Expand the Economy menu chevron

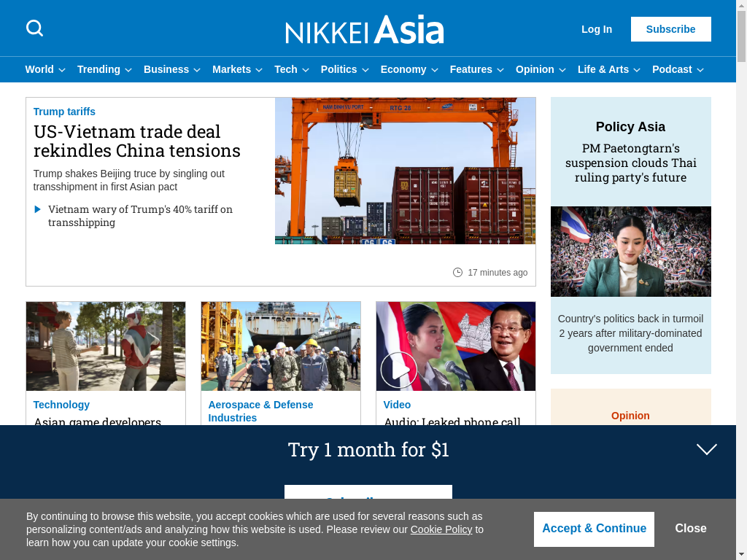point(435,70)
